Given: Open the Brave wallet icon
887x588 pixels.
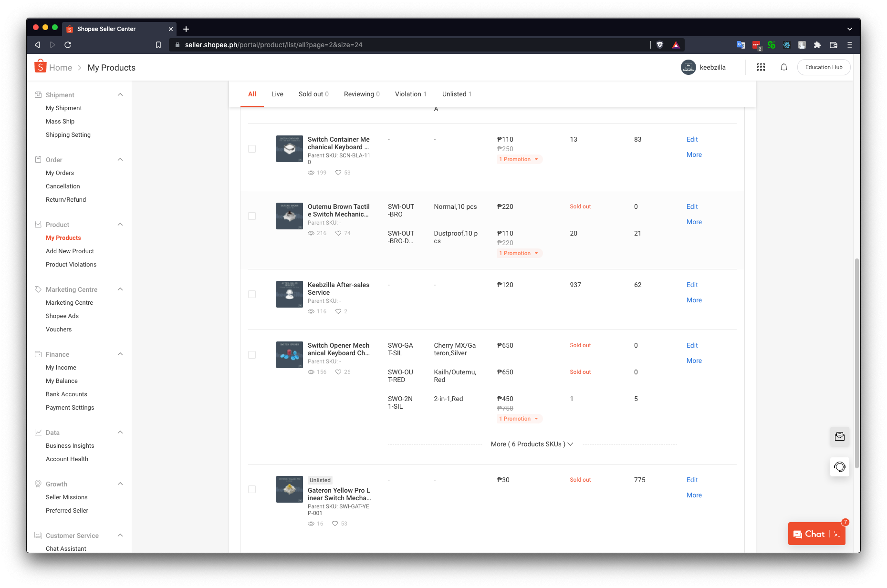Looking at the screenshot, I should [x=834, y=45].
